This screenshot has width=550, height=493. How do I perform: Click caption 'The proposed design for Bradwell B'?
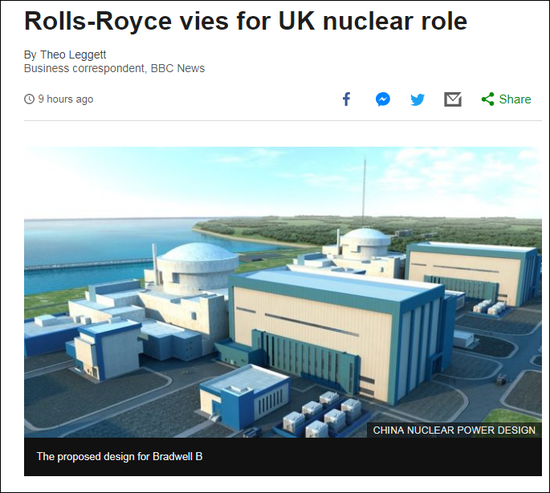pyautogui.click(x=120, y=457)
